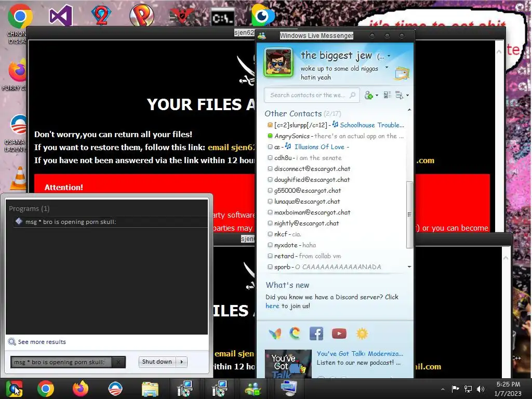Open the Command Prompt desktop shortcut

point(222,17)
